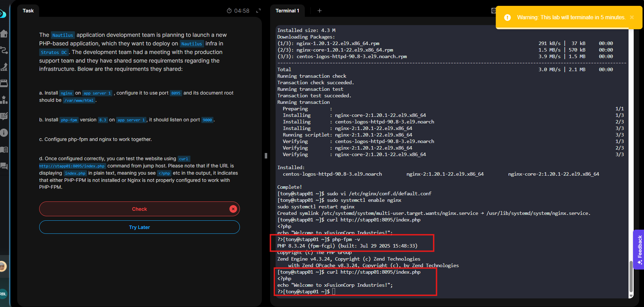Screen dimensions: 644x307
Task: Open the open-book documentation icon
Action: (4, 150)
